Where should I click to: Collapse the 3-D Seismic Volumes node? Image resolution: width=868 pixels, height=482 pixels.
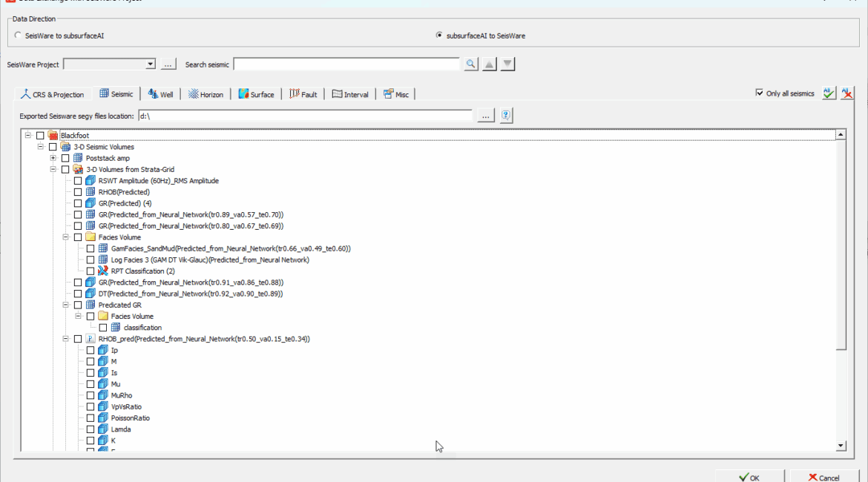[40, 147]
